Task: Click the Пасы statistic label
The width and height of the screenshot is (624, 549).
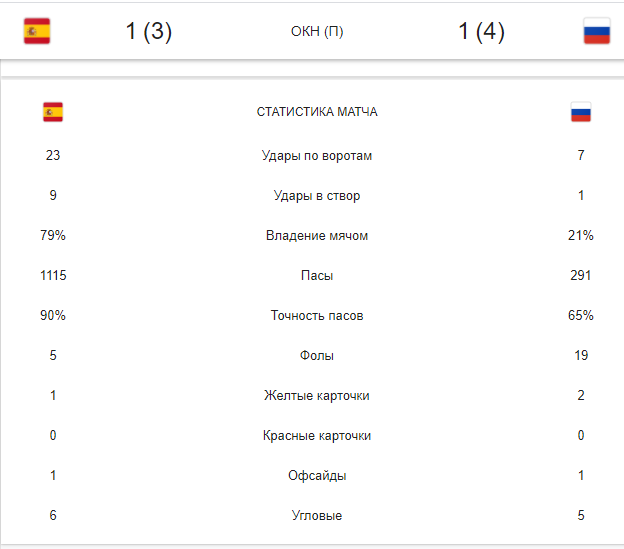Action: (x=317, y=276)
